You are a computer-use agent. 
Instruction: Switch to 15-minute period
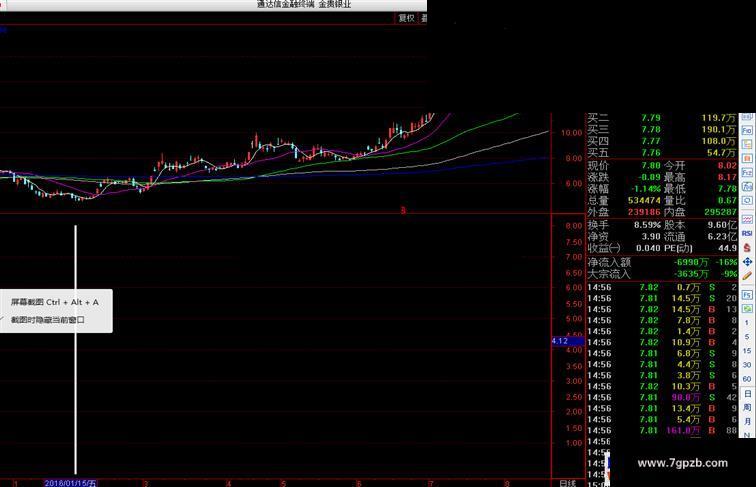tap(747, 351)
